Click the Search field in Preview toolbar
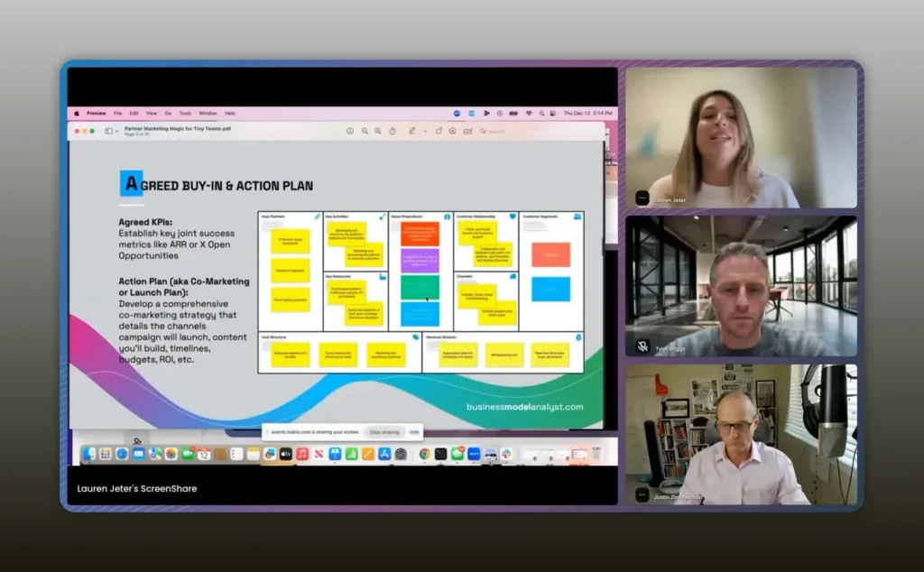This screenshot has height=572, width=924. [496, 131]
